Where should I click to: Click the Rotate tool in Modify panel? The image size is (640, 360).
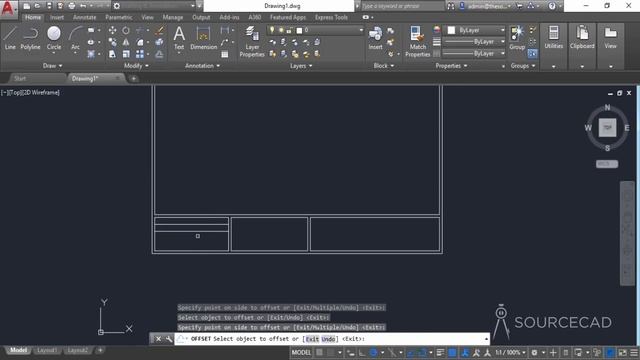pyautogui.click(x=126, y=31)
